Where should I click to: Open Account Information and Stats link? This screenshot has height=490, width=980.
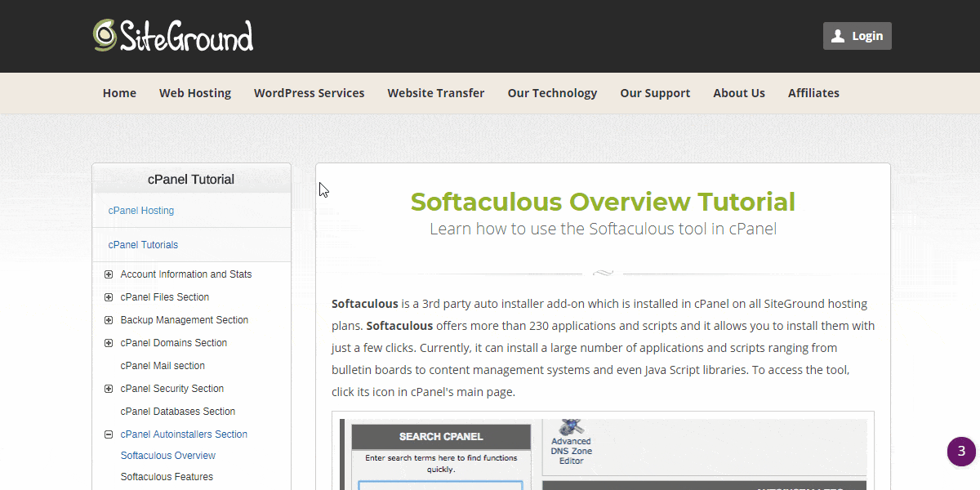(186, 274)
